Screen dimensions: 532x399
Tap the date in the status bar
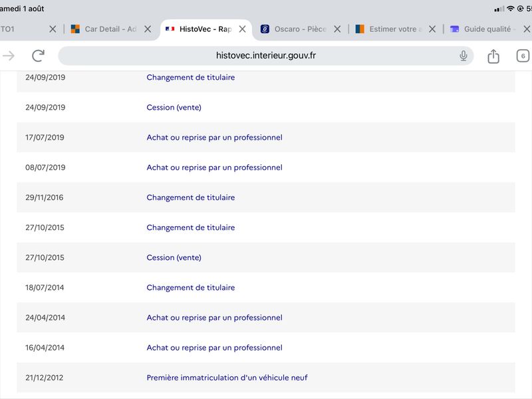coord(22,9)
